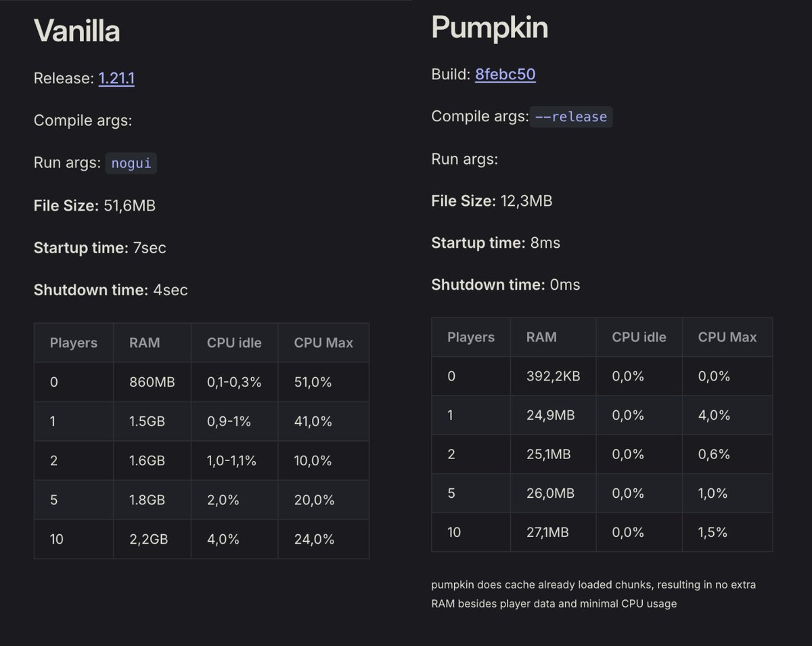Image resolution: width=812 pixels, height=646 pixels.
Task: Click the 51,0% CPU Max cell
Action: [313, 382]
